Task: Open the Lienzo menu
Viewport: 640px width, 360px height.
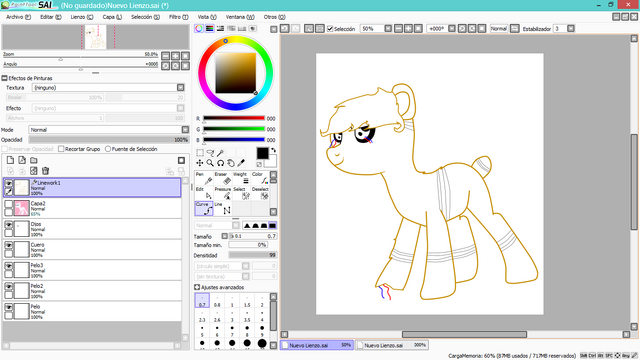Action: click(x=82, y=17)
